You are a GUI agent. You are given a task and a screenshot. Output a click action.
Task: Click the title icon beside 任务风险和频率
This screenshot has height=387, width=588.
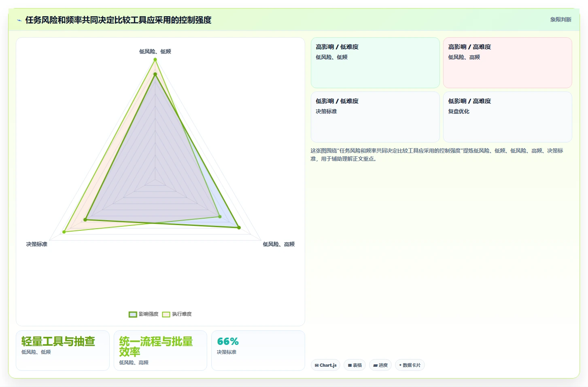19,20
